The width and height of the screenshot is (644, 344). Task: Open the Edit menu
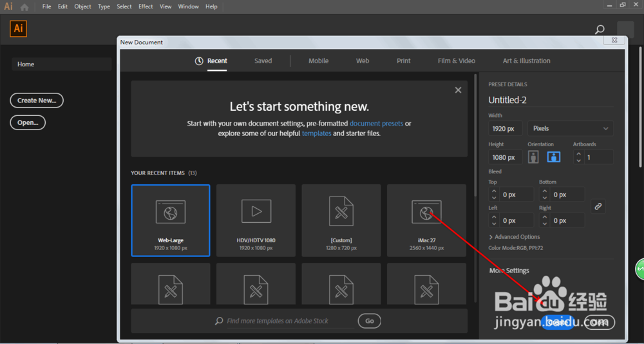coord(62,6)
